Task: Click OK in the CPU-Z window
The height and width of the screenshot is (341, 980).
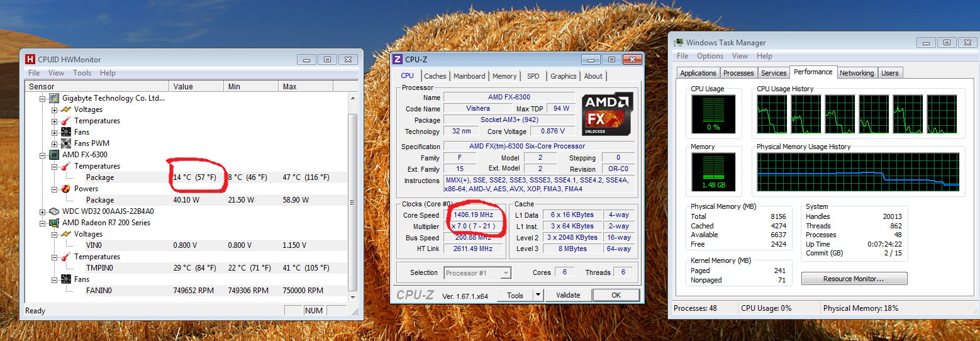Action: tap(616, 295)
